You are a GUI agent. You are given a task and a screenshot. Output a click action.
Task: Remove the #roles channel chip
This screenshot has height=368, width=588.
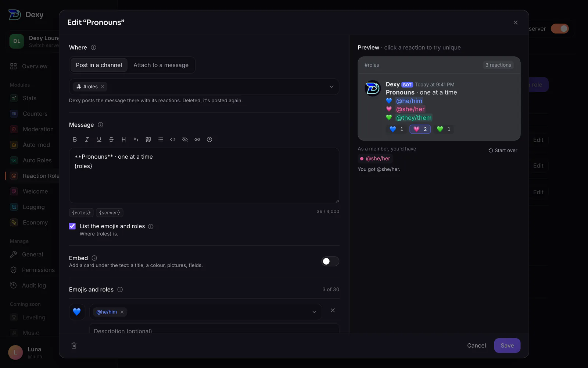(x=103, y=87)
